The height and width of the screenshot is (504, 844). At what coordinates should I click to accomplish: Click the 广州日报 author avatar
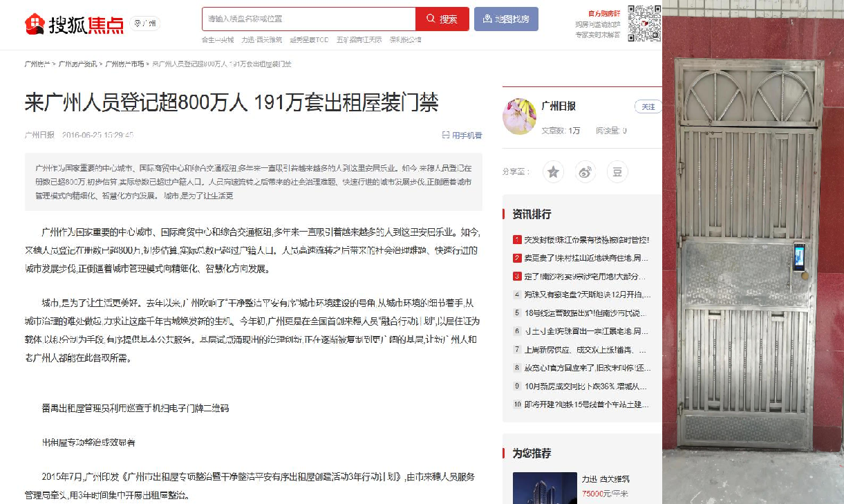coord(519,116)
